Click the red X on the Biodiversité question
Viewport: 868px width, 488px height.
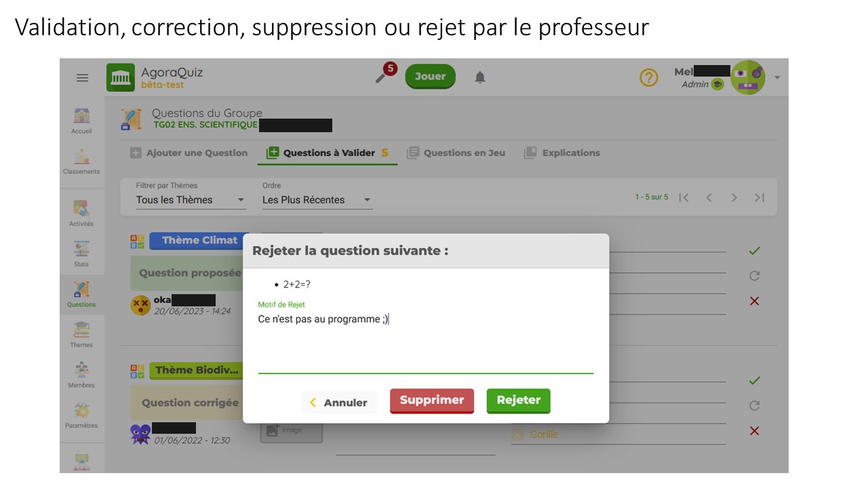pyautogui.click(x=754, y=431)
